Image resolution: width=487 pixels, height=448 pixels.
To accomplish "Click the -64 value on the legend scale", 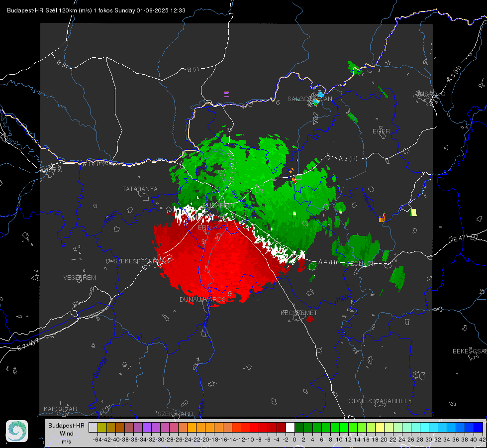I will point(97,440).
